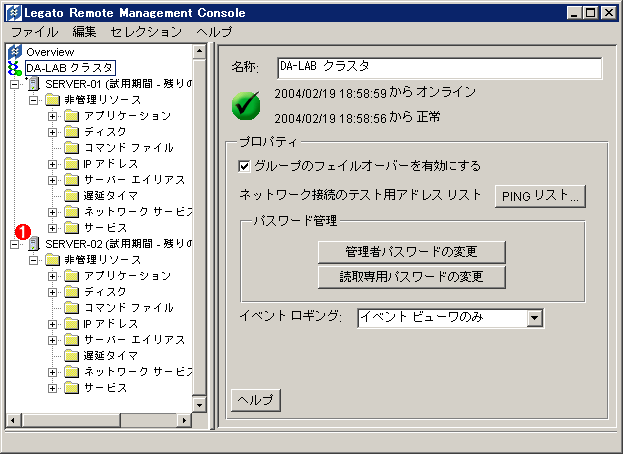The height and width of the screenshot is (454, 623).
Task: Expand IP アドレス under SERVER-02
Action: (52, 324)
